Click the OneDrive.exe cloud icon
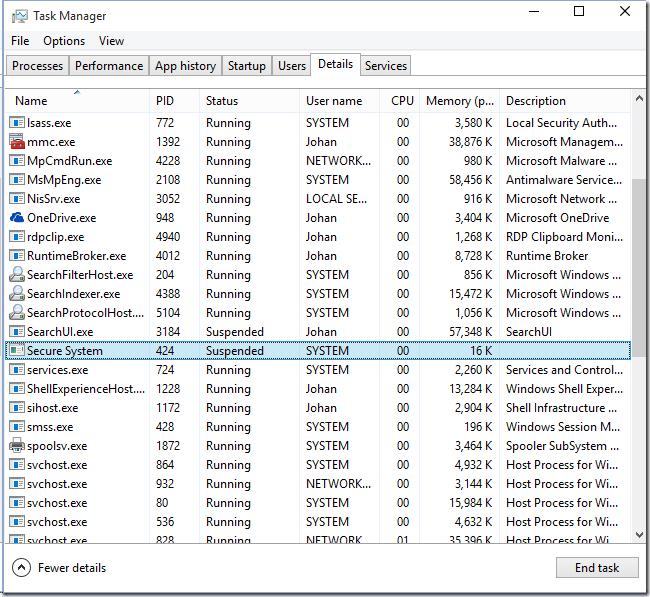This screenshot has width=650, height=597. (17, 218)
